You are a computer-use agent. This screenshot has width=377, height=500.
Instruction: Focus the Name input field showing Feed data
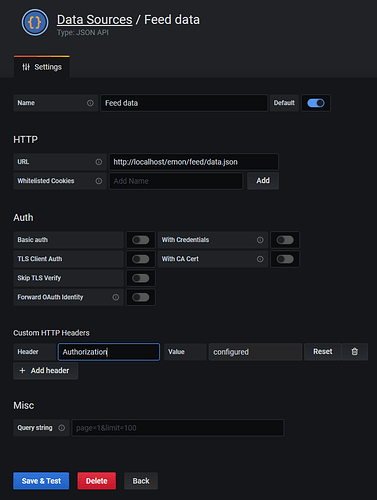pyautogui.click(x=184, y=103)
